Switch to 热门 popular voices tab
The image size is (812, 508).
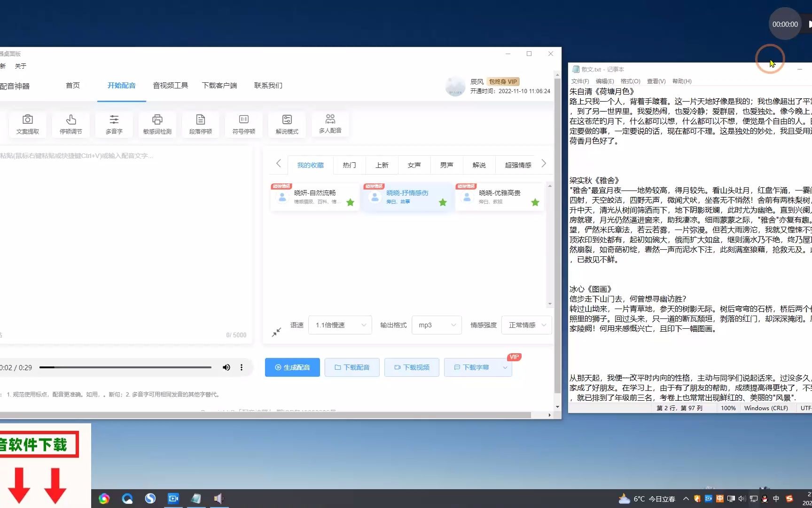point(349,165)
